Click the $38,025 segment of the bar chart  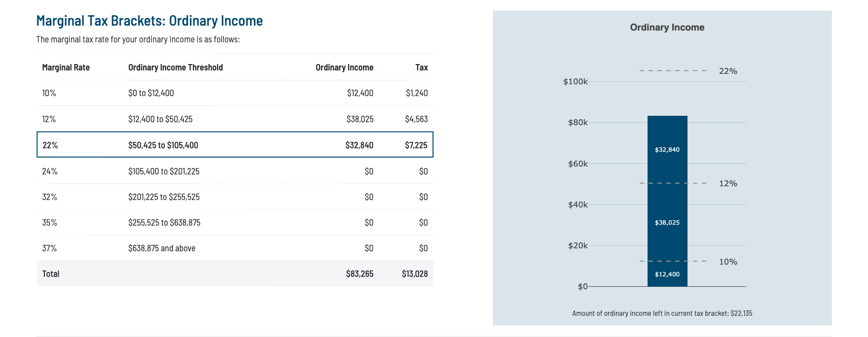point(667,222)
